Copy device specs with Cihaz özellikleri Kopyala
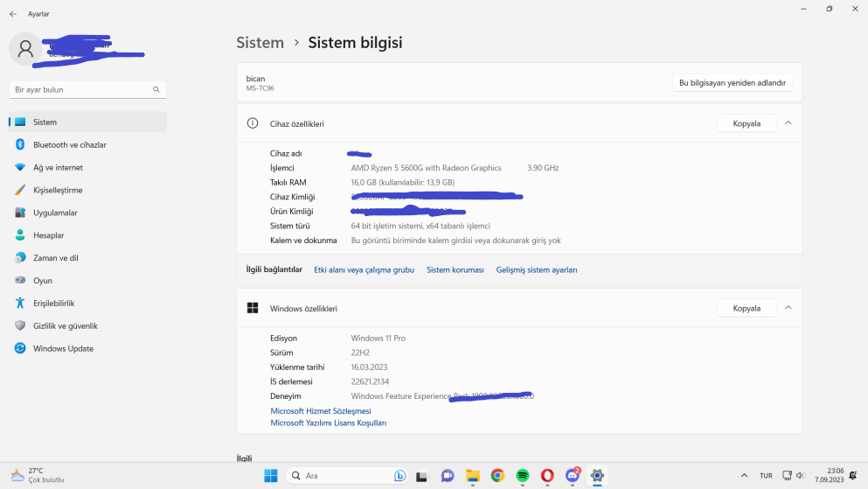Image resolution: width=868 pixels, height=489 pixels. coord(746,123)
